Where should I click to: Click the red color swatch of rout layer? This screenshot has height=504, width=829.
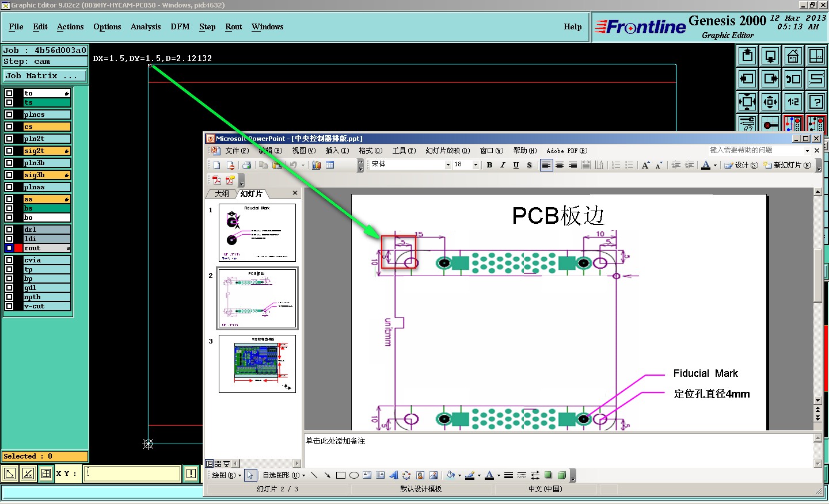click(18, 248)
